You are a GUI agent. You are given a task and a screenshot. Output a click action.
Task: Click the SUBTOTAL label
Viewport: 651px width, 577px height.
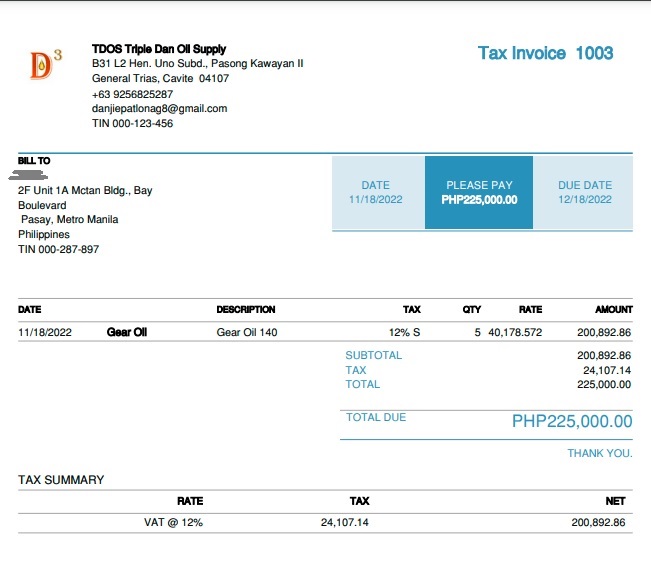[x=373, y=355]
